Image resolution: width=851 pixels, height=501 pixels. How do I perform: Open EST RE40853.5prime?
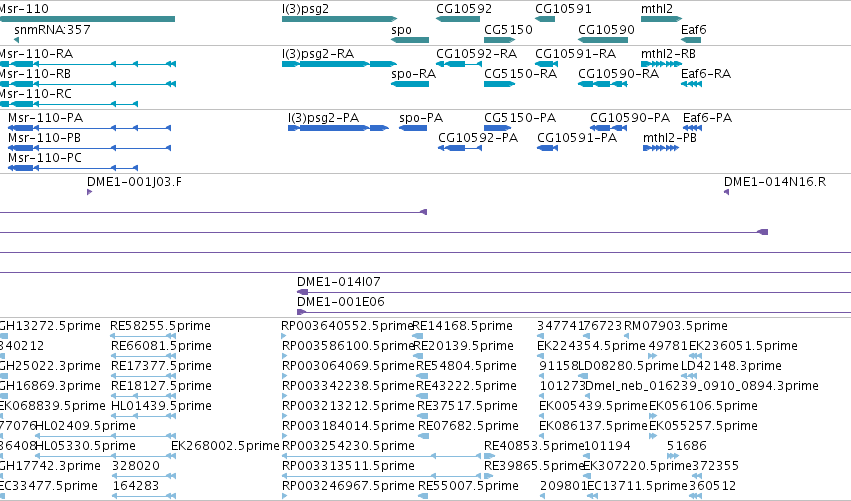click(534, 447)
